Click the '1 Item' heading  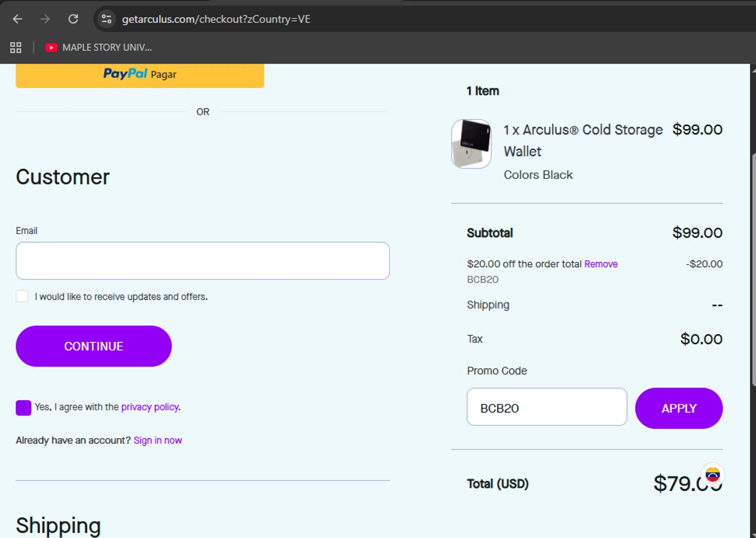click(x=482, y=91)
